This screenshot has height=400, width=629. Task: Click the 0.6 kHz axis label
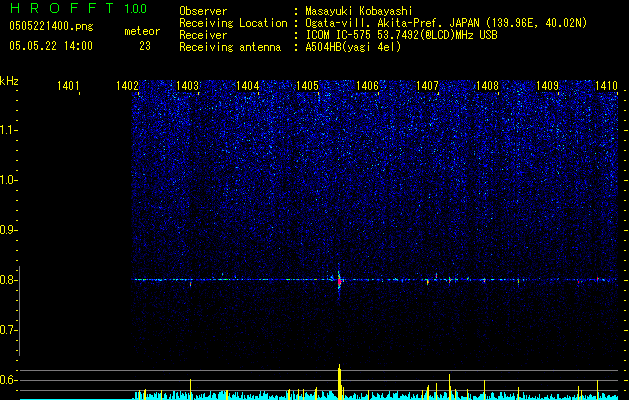point(7,380)
